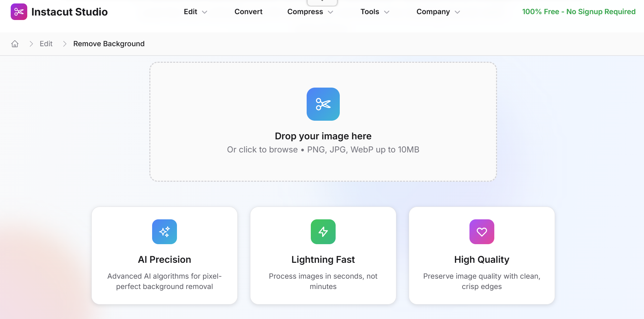The height and width of the screenshot is (319, 644).
Task: Click the High Quality heart icon
Action: pyautogui.click(x=482, y=232)
